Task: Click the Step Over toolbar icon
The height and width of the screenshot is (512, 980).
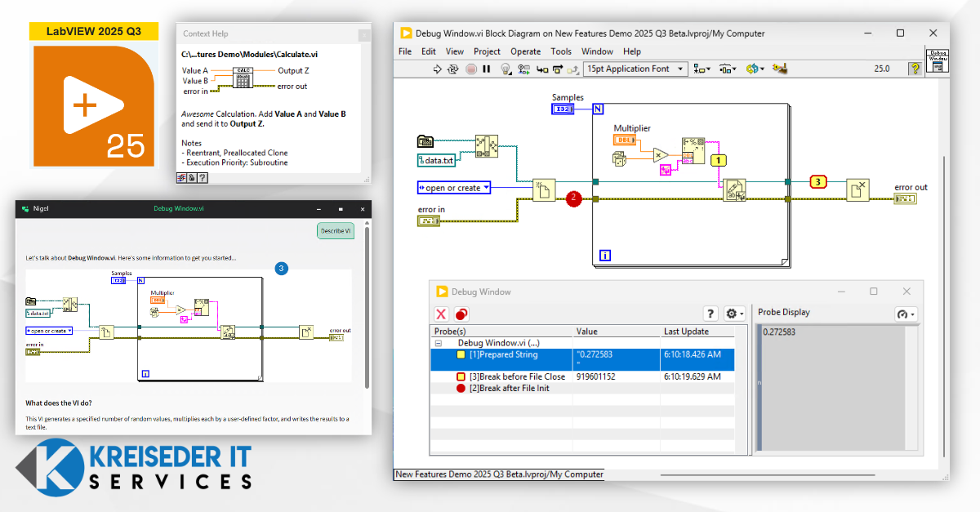Action: [557, 69]
